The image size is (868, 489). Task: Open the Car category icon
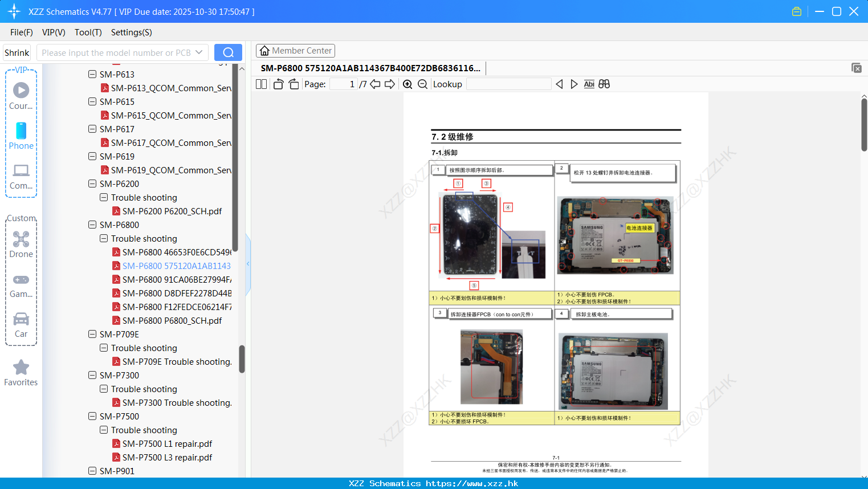click(21, 319)
